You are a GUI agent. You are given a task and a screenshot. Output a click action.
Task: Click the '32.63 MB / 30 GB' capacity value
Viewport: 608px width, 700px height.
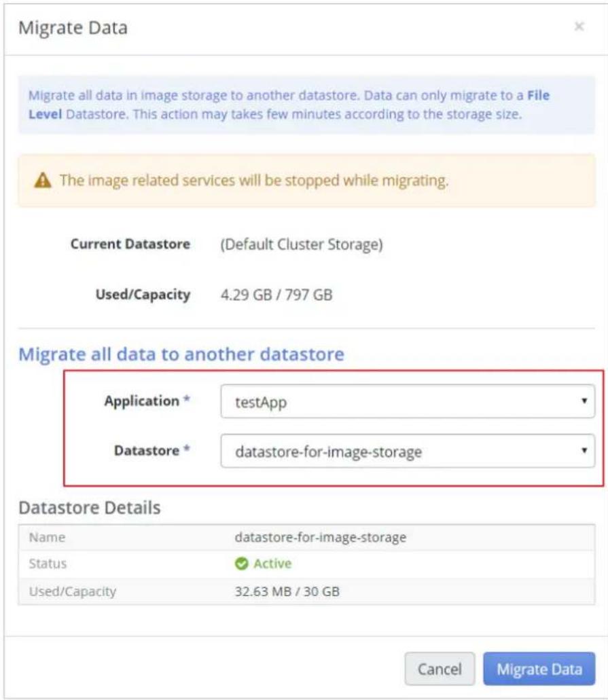click(x=287, y=591)
